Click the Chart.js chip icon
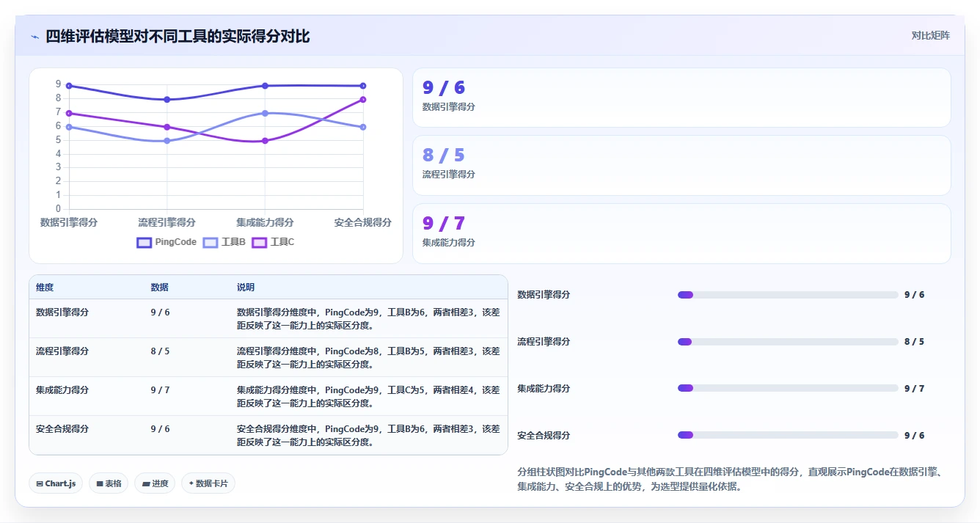The height and width of the screenshot is (523, 980). pos(40,484)
